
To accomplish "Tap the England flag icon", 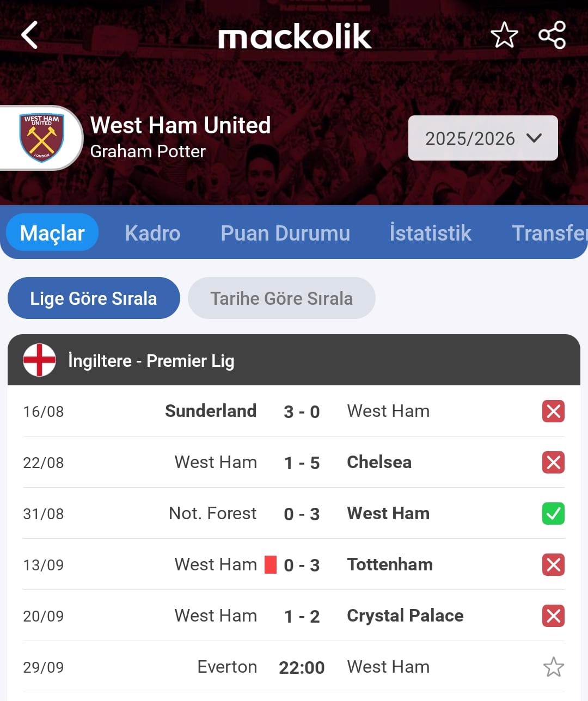I will point(39,360).
